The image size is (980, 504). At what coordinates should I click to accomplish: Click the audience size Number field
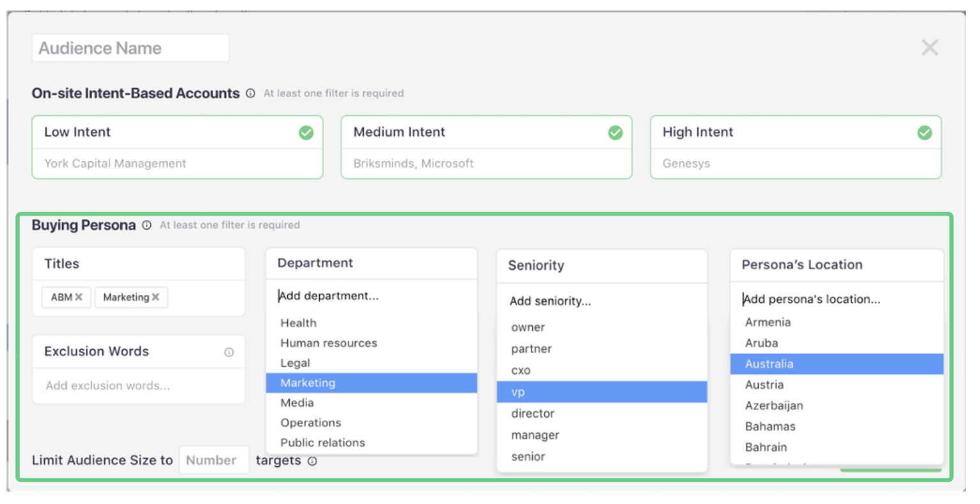pos(214,461)
